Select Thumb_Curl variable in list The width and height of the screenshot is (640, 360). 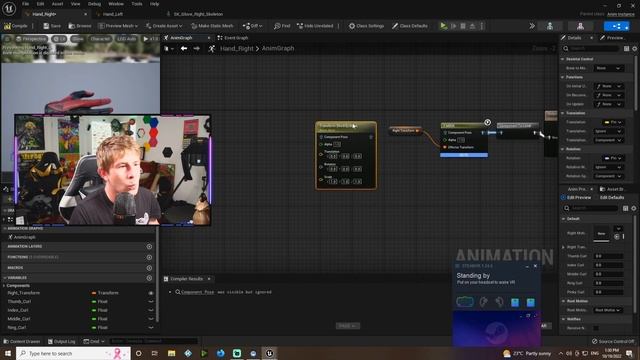[19, 302]
